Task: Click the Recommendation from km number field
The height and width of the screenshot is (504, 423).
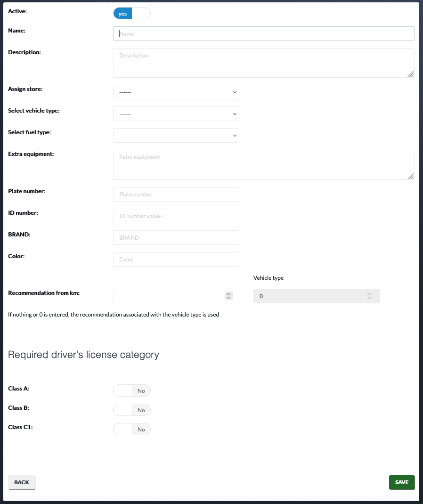Action: click(176, 296)
